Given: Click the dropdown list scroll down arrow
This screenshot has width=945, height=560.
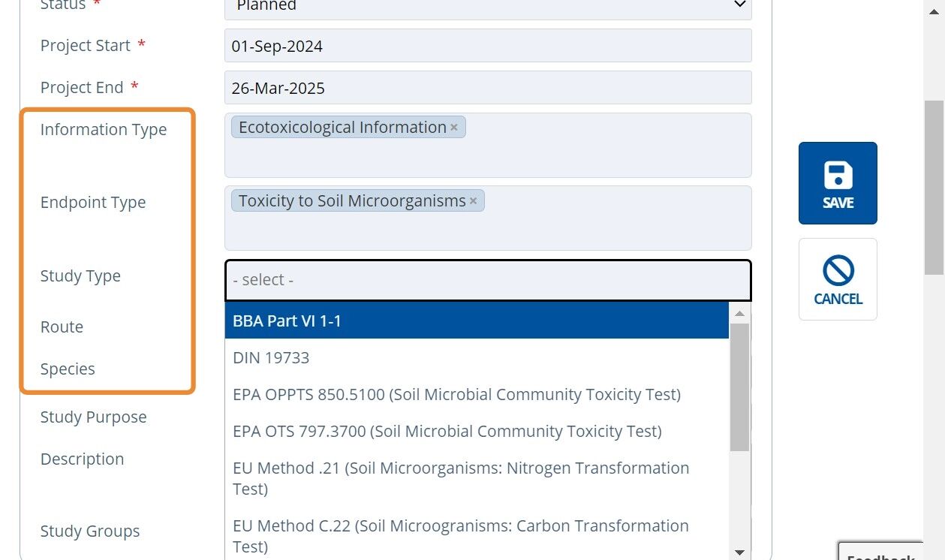Looking at the screenshot, I should tap(739, 552).
